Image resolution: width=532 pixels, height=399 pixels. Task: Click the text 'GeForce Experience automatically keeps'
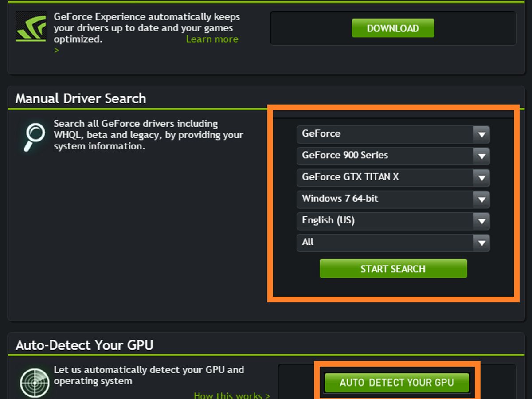click(x=147, y=17)
